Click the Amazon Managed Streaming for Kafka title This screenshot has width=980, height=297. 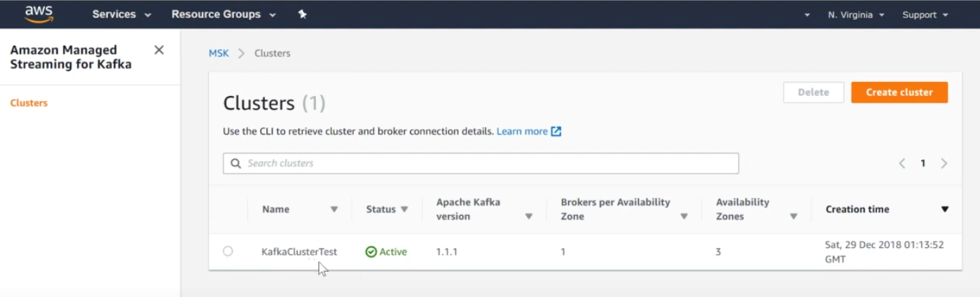(71, 57)
